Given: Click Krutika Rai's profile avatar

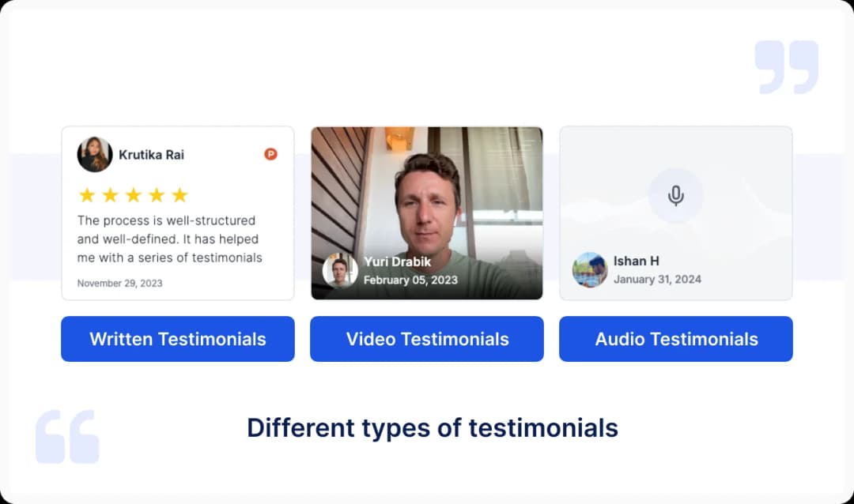Looking at the screenshot, I should 93,155.
